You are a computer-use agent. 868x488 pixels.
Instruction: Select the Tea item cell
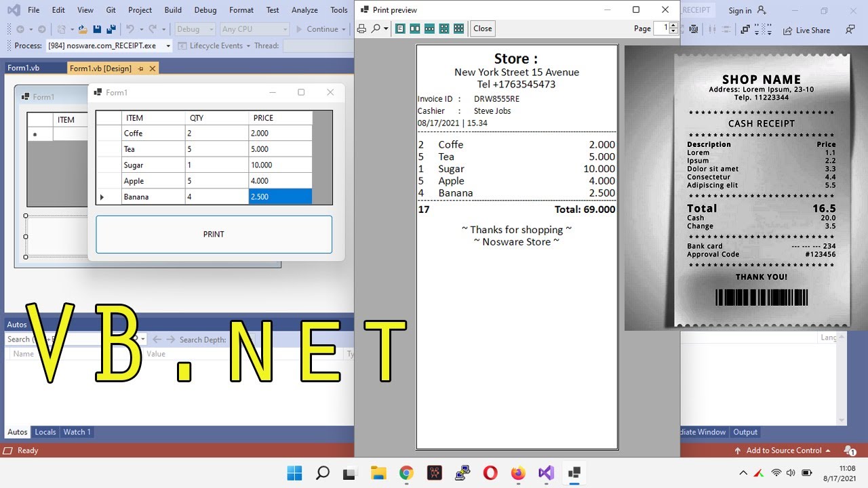point(153,149)
